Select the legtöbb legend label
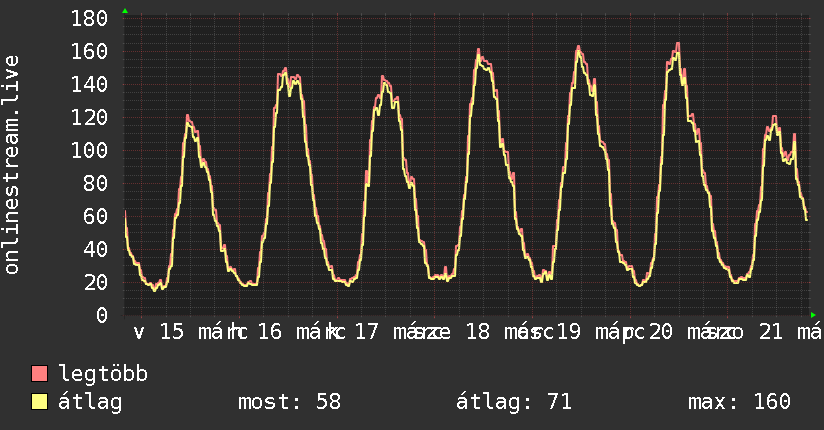This screenshot has height=430, width=824. click(x=103, y=374)
